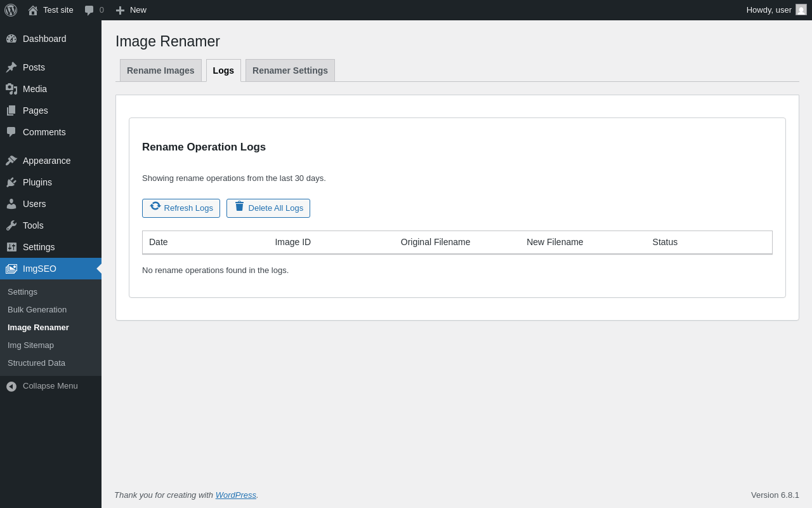Open Pages in the sidebar

click(x=36, y=110)
